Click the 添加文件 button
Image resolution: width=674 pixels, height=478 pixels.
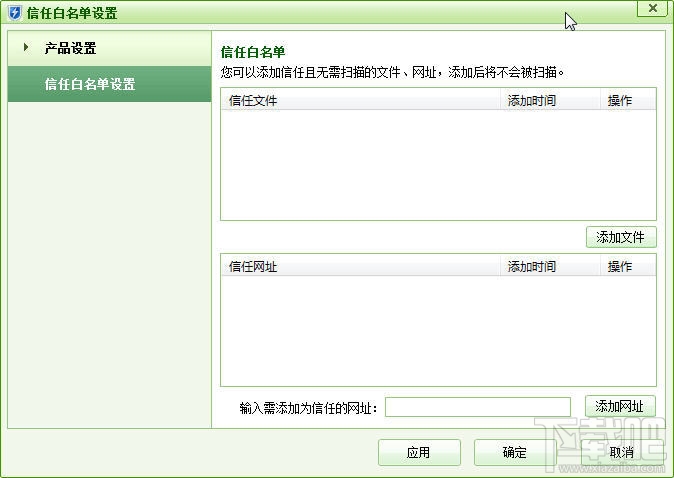click(621, 237)
